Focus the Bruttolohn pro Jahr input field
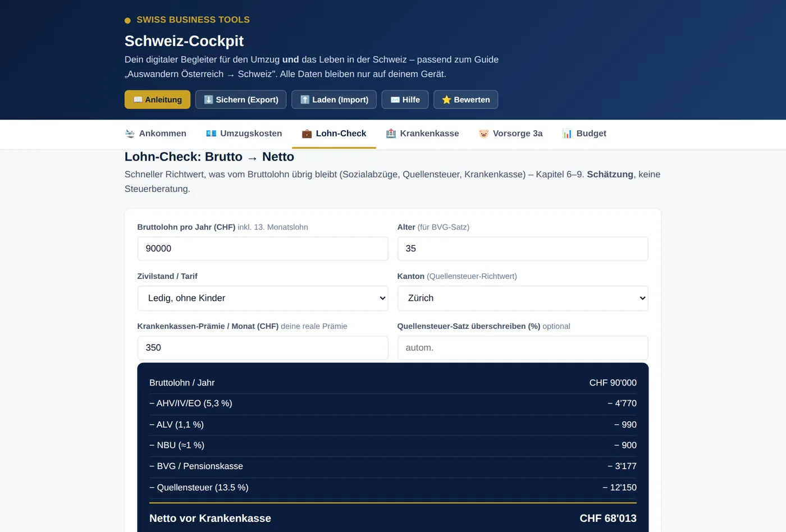786x532 pixels. click(x=263, y=249)
